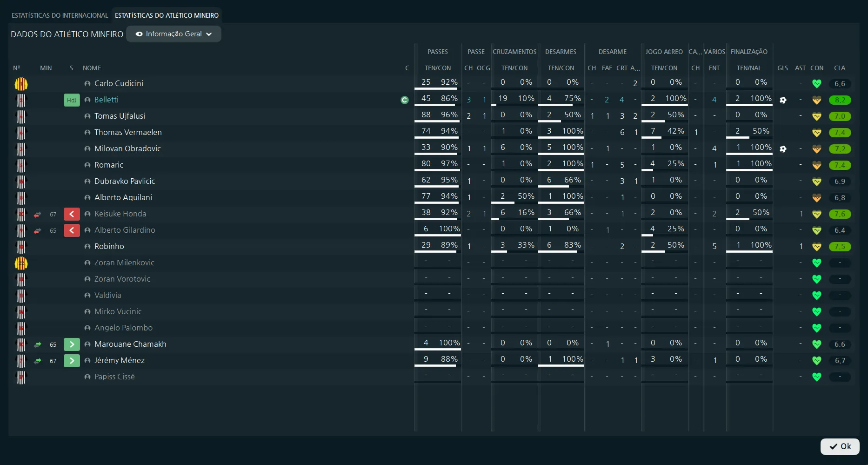Select Estatísticas do Atlético Mineiro tab
This screenshot has width=868, height=465.
(167, 15)
